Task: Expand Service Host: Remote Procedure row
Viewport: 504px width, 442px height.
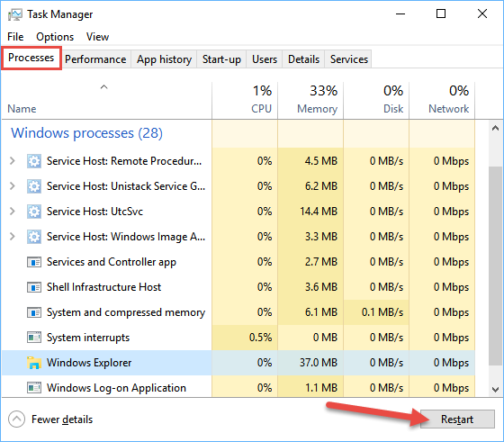Action: [x=13, y=161]
